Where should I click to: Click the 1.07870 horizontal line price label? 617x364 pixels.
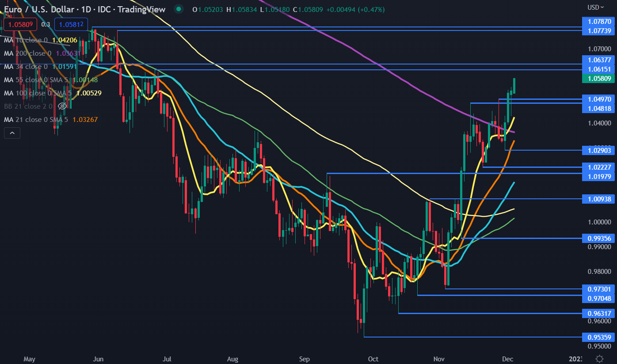(x=599, y=21)
